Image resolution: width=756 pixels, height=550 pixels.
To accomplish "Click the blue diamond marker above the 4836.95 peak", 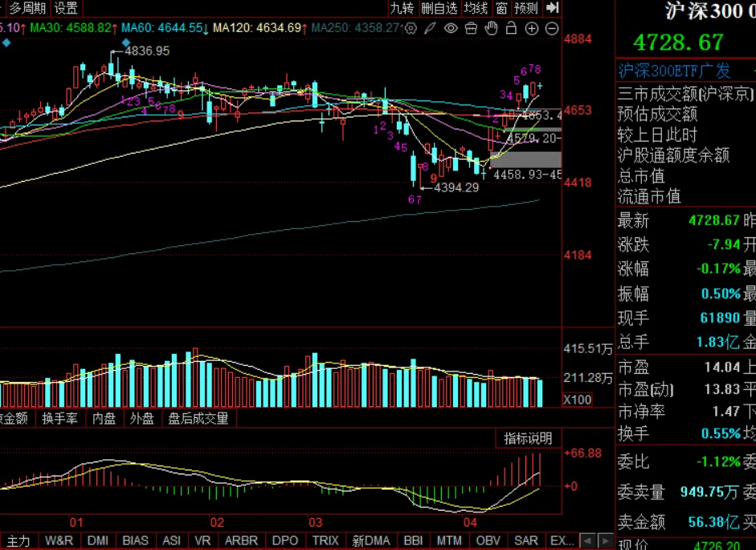I will (126, 43).
